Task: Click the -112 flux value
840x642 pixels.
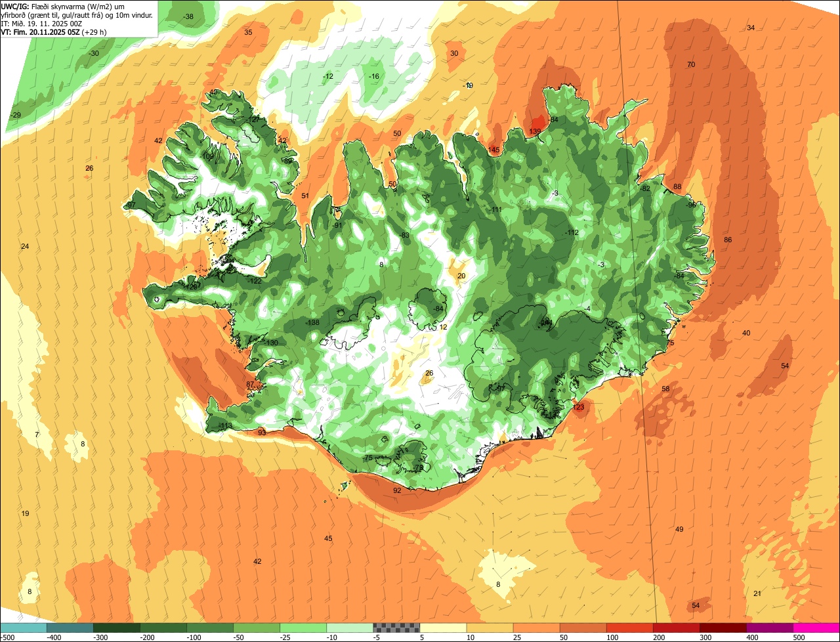Action: coord(572,232)
